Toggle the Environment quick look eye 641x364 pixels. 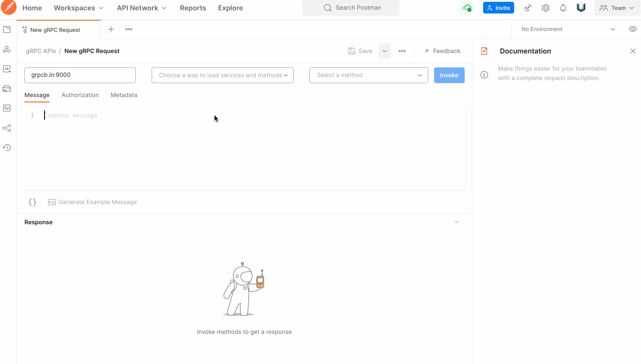point(633,29)
